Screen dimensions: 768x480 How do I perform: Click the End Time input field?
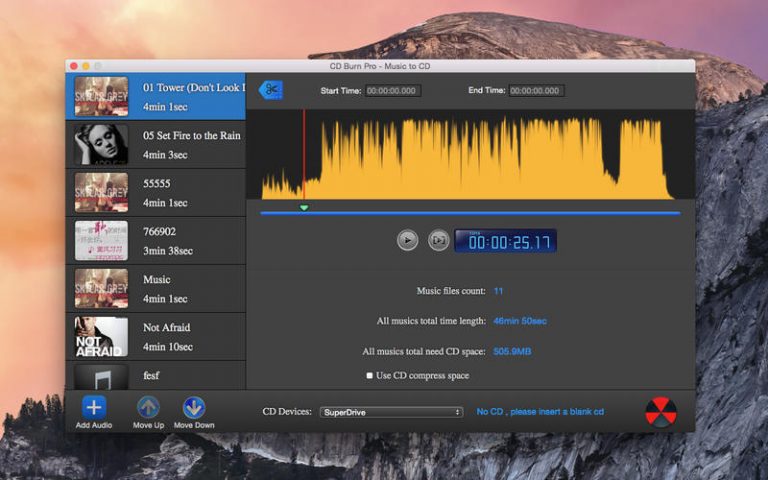coord(535,91)
